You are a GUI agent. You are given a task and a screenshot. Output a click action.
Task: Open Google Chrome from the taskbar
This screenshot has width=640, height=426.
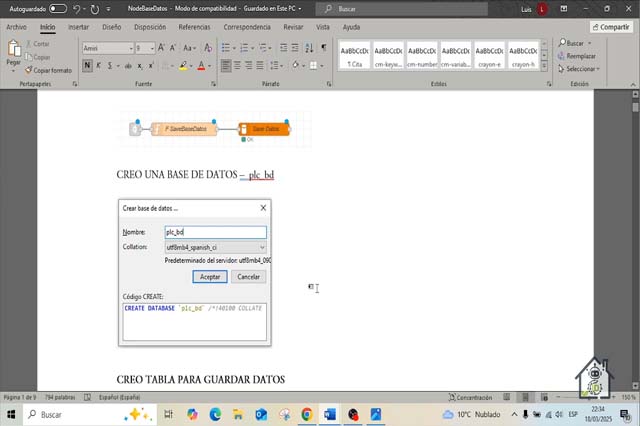pyautogui.click(x=306, y=414)
